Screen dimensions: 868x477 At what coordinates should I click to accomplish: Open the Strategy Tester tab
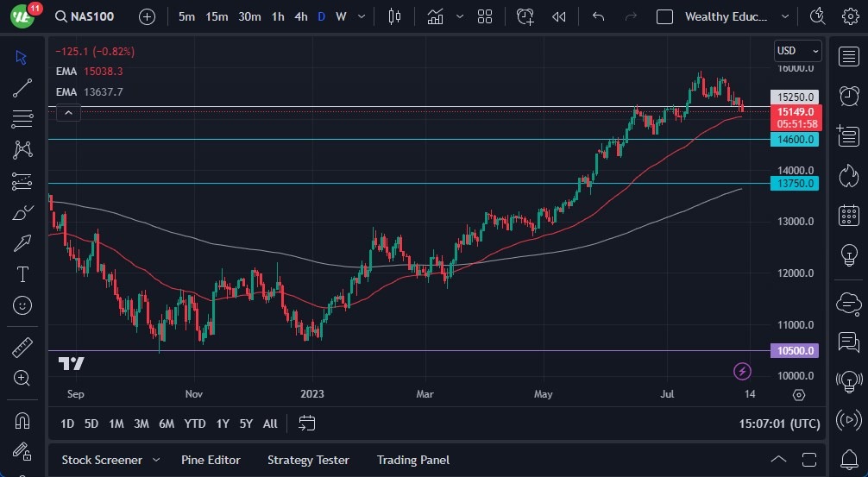[x=308, y=460]
